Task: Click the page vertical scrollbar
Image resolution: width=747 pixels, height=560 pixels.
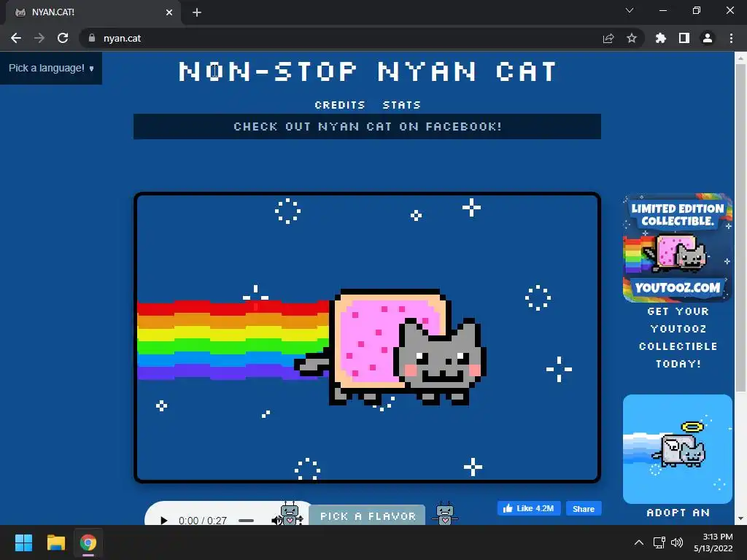Action: [740, 228]
